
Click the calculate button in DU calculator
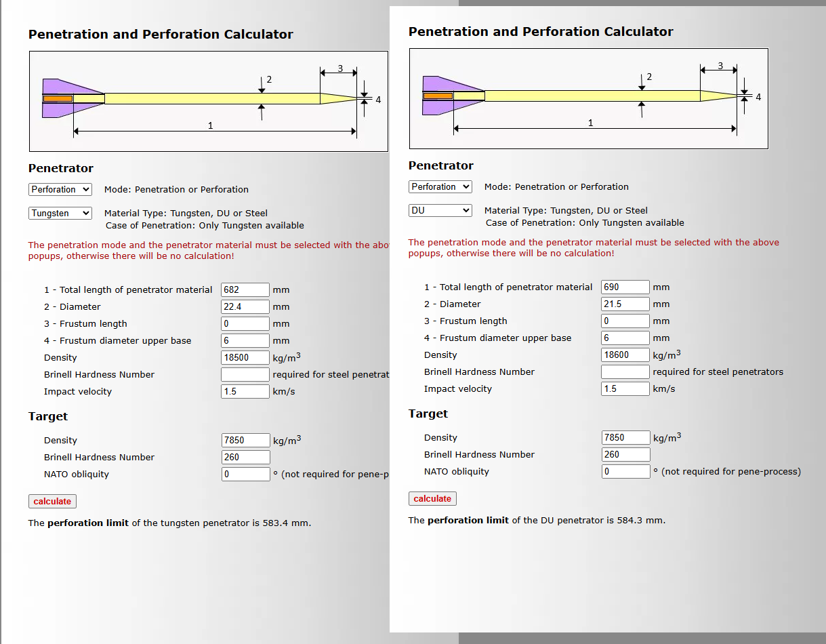pos(432,498)
